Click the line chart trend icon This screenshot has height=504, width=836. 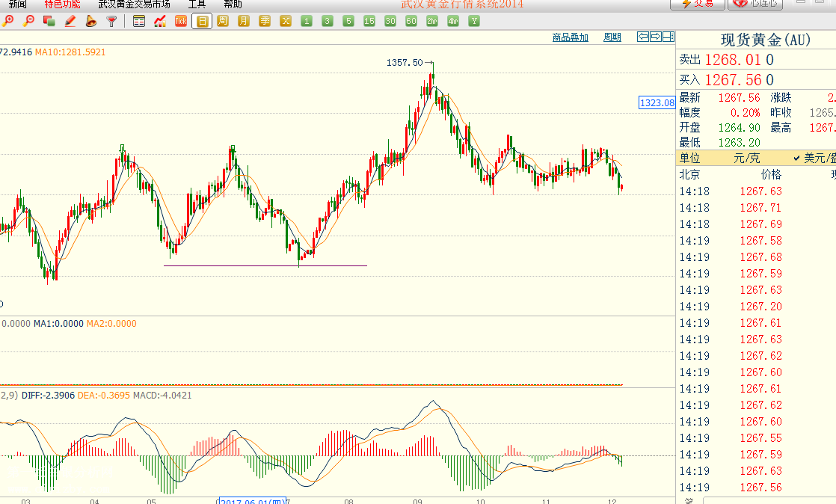click(160, 21)
